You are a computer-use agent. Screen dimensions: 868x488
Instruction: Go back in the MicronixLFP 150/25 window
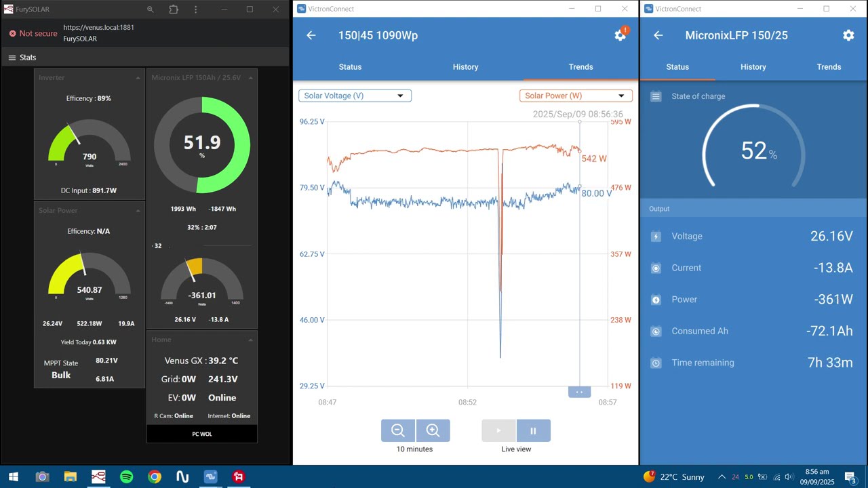point(658,35)
